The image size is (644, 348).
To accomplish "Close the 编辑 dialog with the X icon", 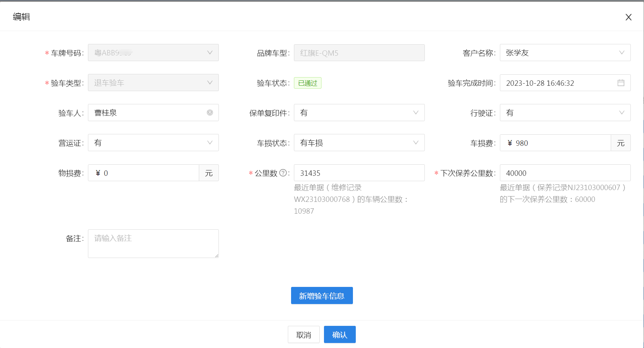I will tap(628, 17).
